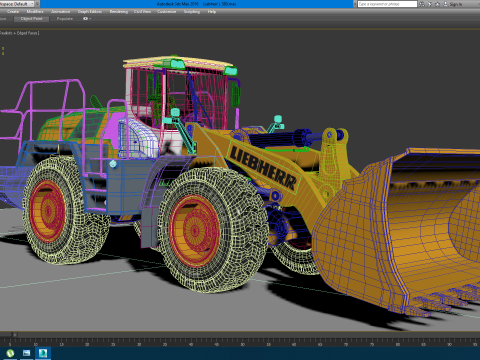Switch to the Populate ribbon tab
Viewport: 480px width, 360px height.
[x=65, y=19]
